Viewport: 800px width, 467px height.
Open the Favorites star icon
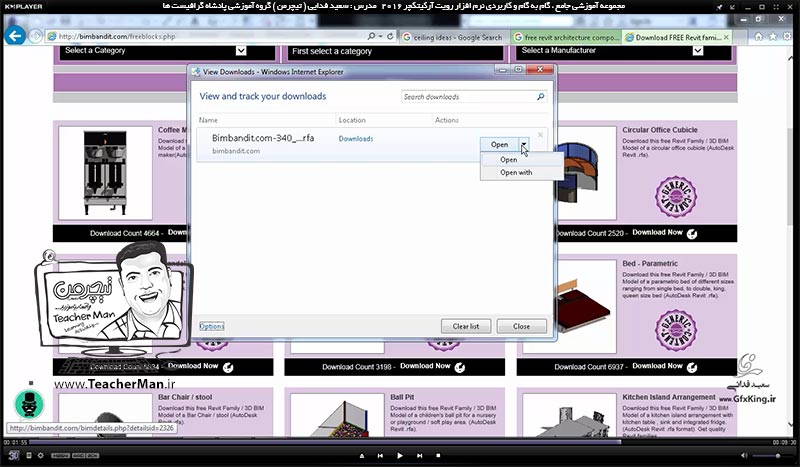(773, 36)
